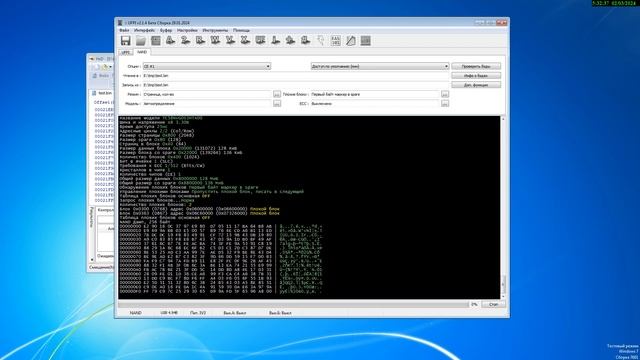Screen dimensions: 640x360
Task: Click the write-from file path field
Action: (296, 85)
